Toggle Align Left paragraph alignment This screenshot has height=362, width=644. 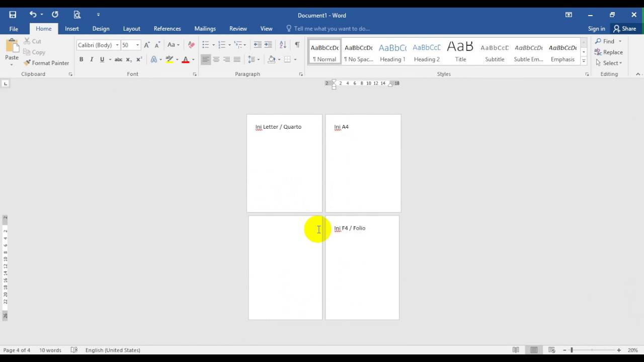pos(205,59)
